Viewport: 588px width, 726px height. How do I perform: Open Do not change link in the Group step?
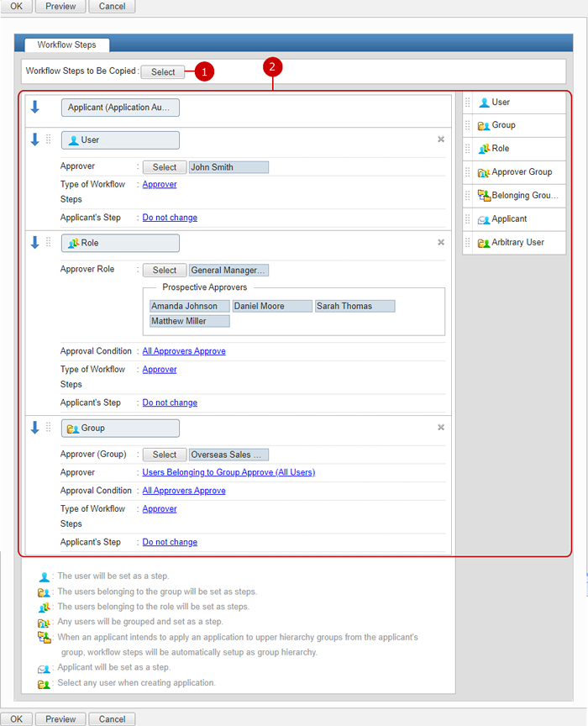(x=170, y=542)
